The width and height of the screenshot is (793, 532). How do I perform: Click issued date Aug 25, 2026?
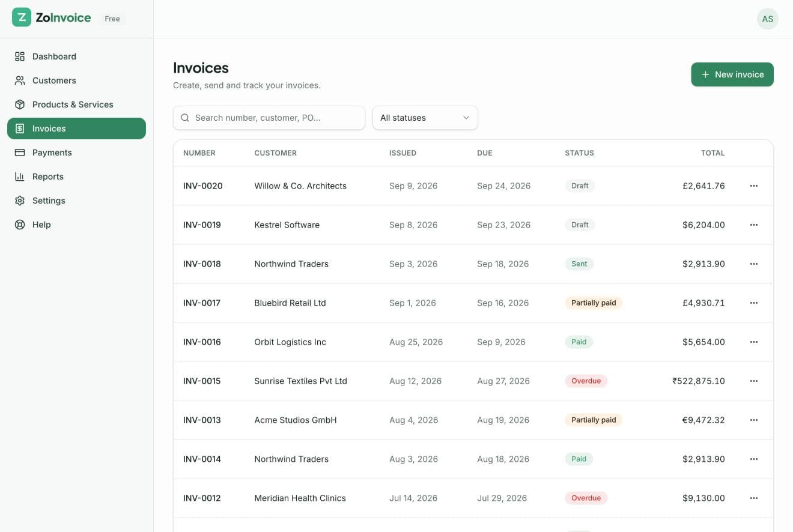(416, 342)
